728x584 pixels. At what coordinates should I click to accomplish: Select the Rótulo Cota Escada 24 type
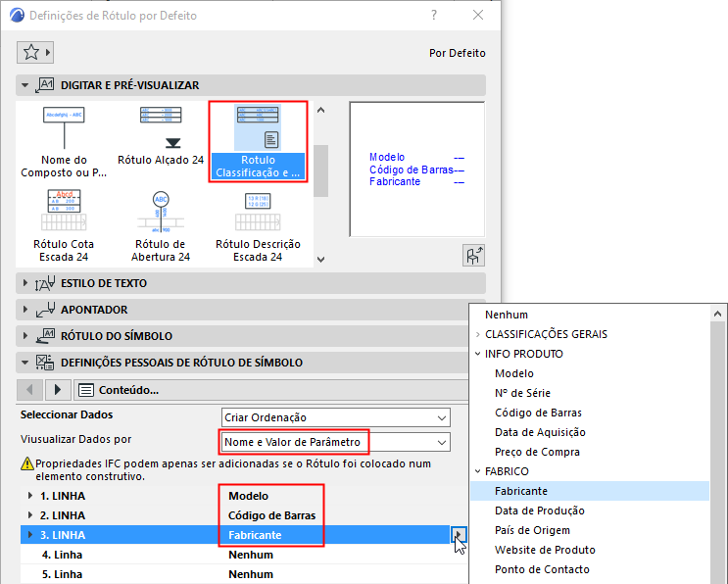click(64, 226)
